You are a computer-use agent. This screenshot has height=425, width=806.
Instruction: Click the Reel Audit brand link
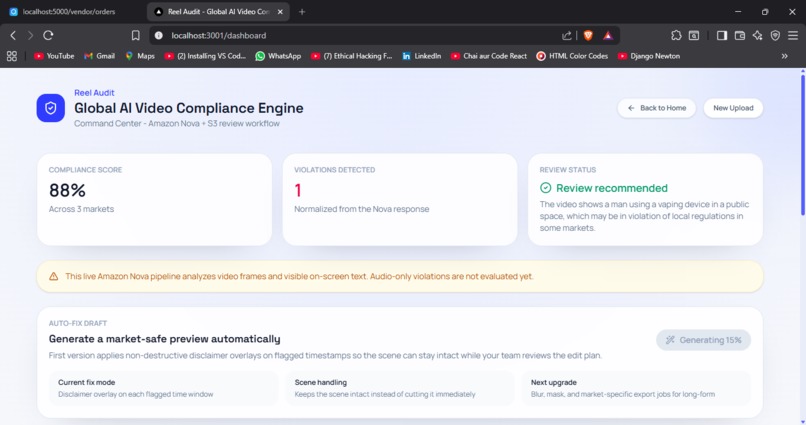tap(94, 93)
